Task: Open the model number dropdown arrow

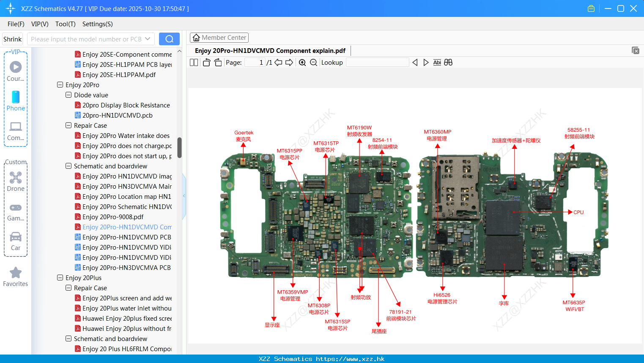Action: (x=148, y=39)
